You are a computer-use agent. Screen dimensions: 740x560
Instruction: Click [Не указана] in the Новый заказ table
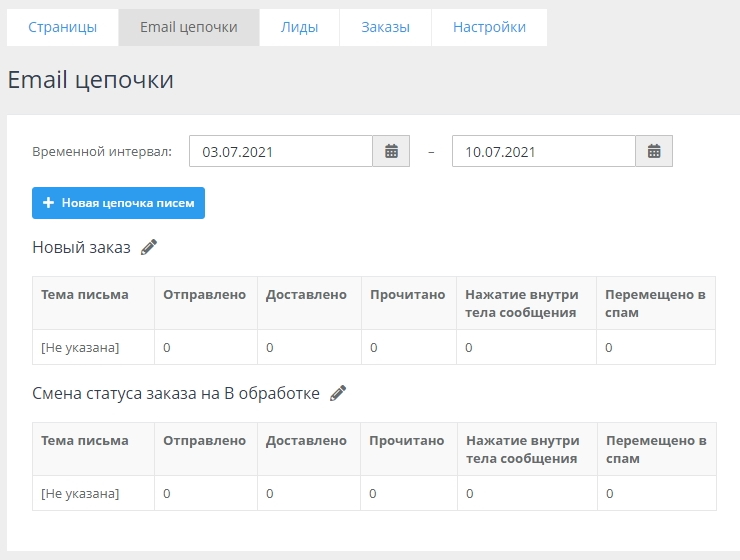(x=80, y=347)
